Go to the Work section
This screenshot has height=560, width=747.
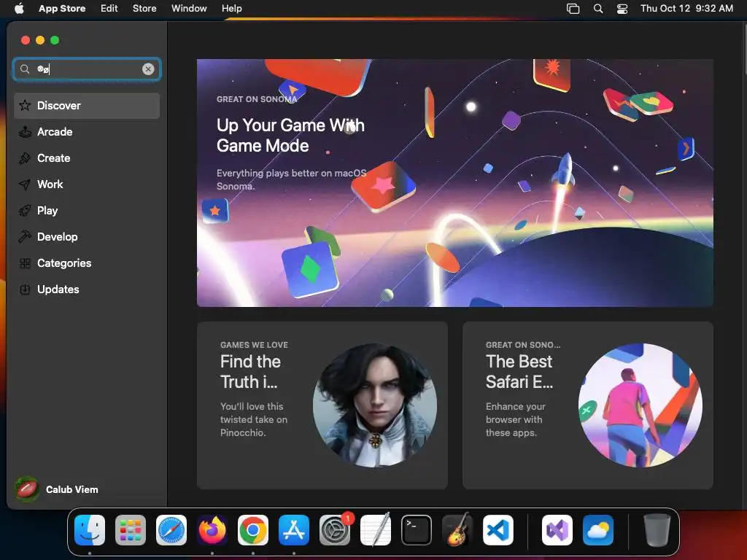tap(87, 184)
